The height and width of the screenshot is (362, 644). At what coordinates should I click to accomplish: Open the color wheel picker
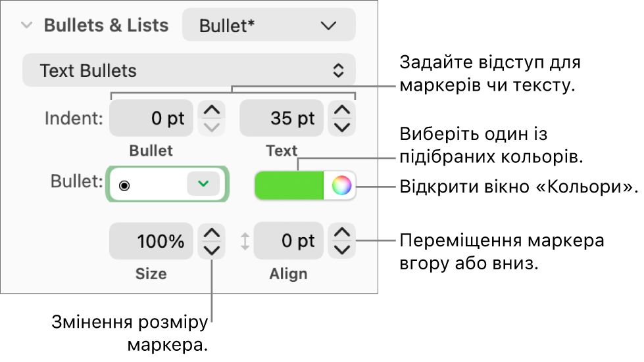pyautogui.click(x=341, y=185)
